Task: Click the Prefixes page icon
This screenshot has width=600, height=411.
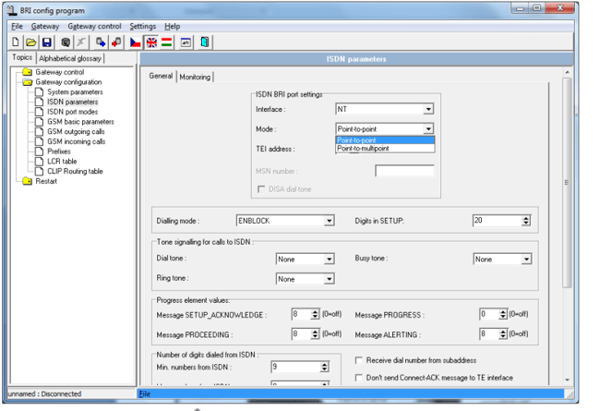Action: pyautogui.click(x=39, y=151)
